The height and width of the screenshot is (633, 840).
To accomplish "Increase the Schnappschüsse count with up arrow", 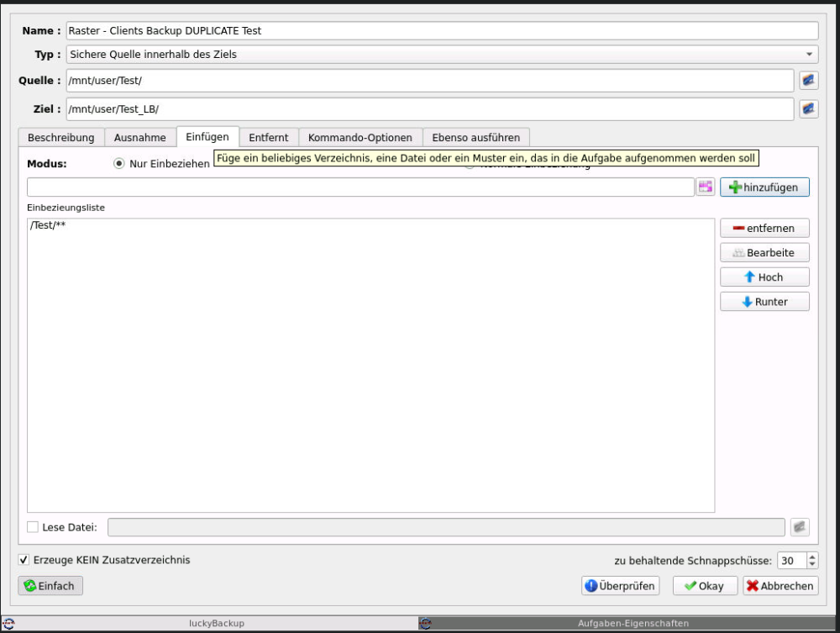I will (812, 557).
